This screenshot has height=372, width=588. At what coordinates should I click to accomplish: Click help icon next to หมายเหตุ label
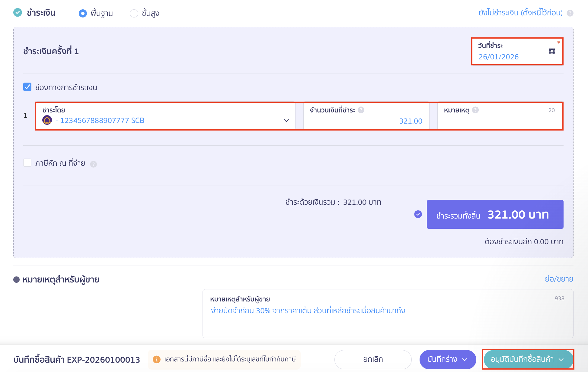[475, 110]
